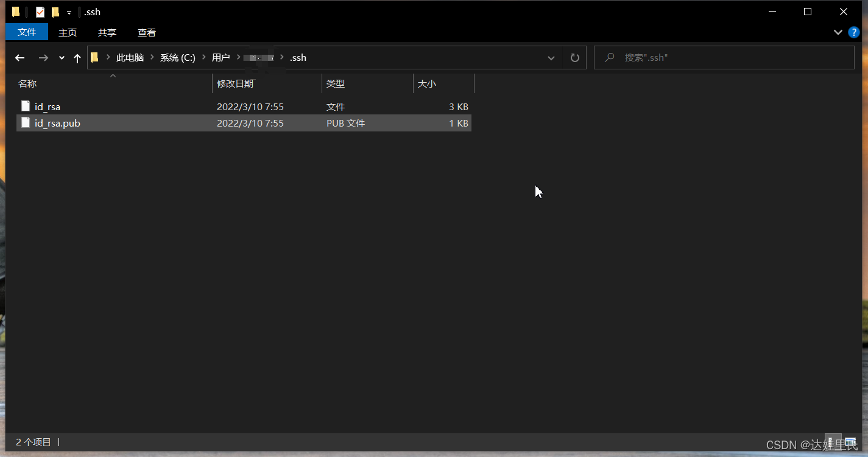Click the 文件 type cell of id_rsa
The width and height of the screenshot is (868, 457).
point(336,106)
